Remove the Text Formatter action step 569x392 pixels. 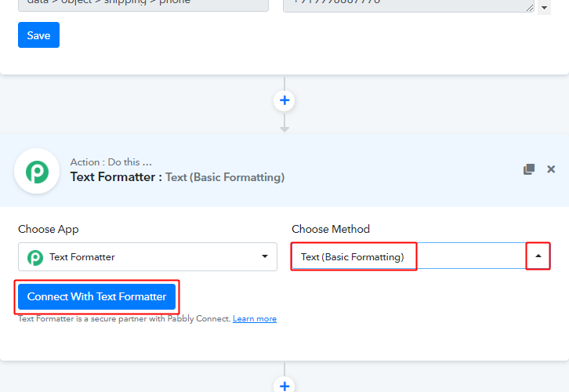coord(551,169)
